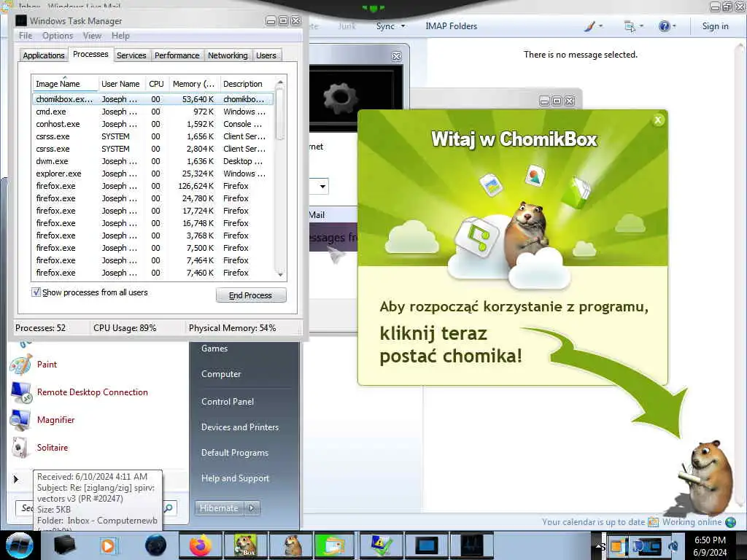Image resolution: width=747 pixels, height=560 pixels.
Task: Click the taskbar icon with warning checkmark
Action: click(x=382, y=545)
